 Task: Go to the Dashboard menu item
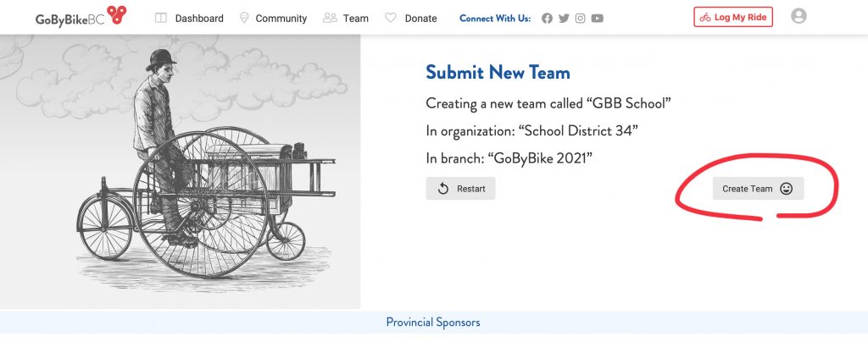189,19
